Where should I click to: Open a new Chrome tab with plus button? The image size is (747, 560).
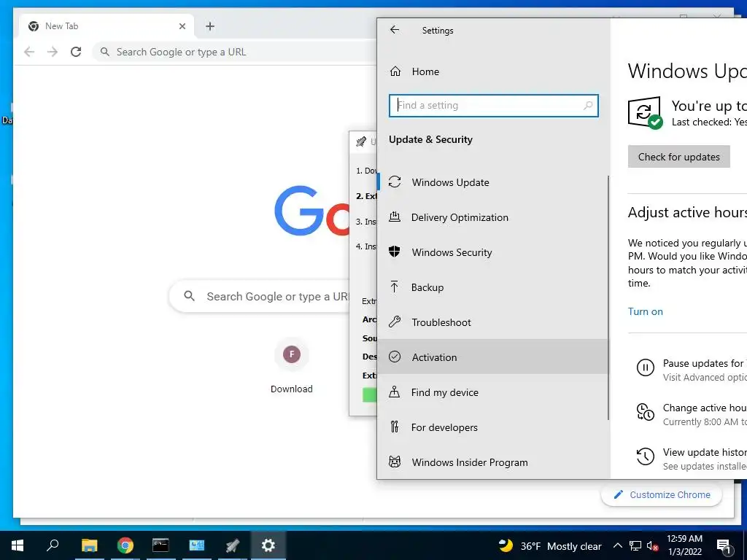[210, 26]
